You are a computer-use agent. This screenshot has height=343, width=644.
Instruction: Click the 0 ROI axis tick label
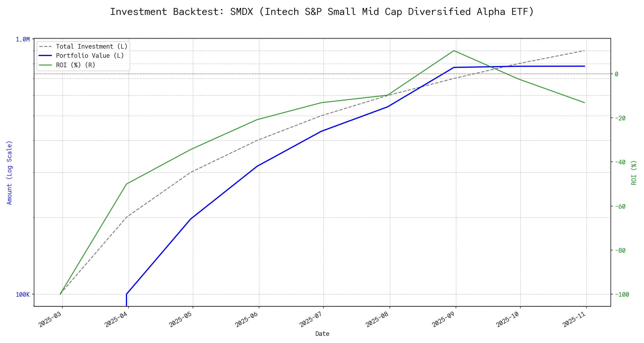(x=617, y=74)
